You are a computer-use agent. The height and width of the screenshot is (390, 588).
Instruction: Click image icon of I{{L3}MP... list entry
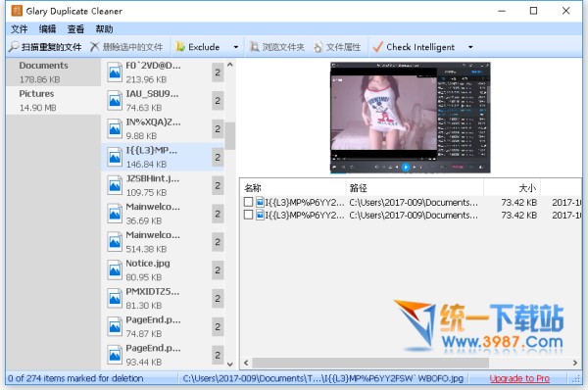[115, 157]
